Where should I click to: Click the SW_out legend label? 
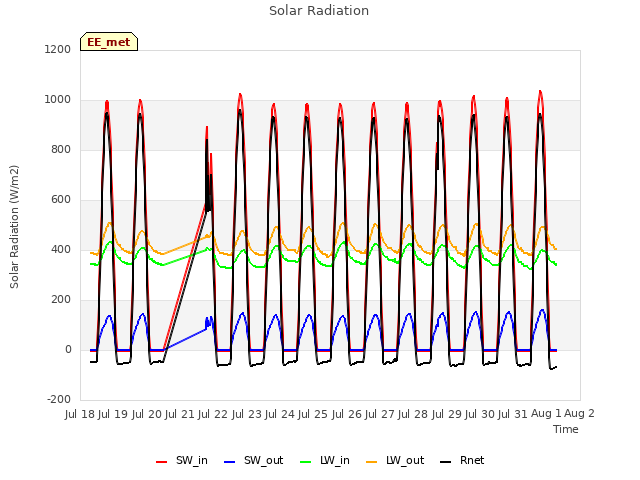263,460
